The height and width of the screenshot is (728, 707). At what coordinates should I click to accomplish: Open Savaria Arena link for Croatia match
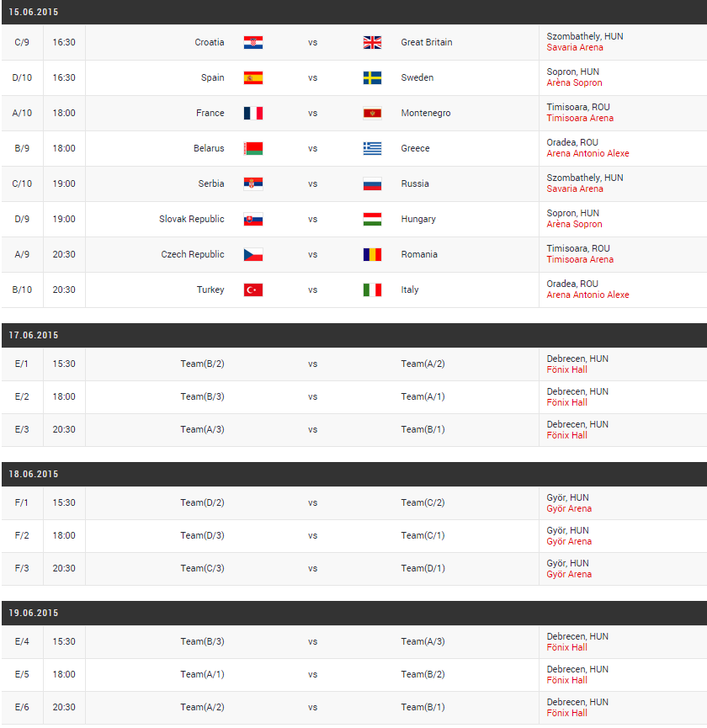tap(575, 48)
